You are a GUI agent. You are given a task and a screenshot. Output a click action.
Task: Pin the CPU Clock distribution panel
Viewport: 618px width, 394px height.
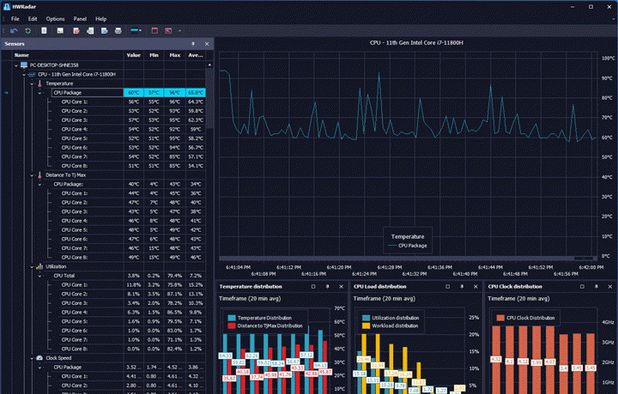coord(596,286)
